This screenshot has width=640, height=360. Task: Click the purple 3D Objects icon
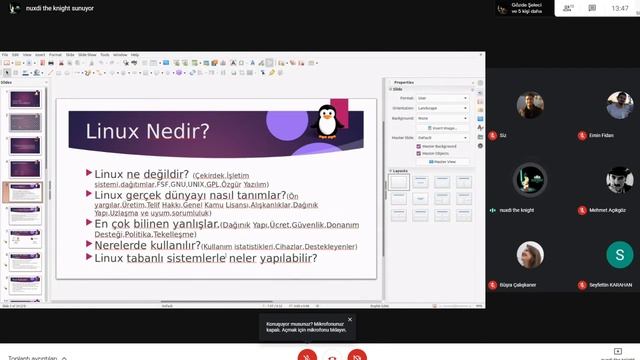179,73
